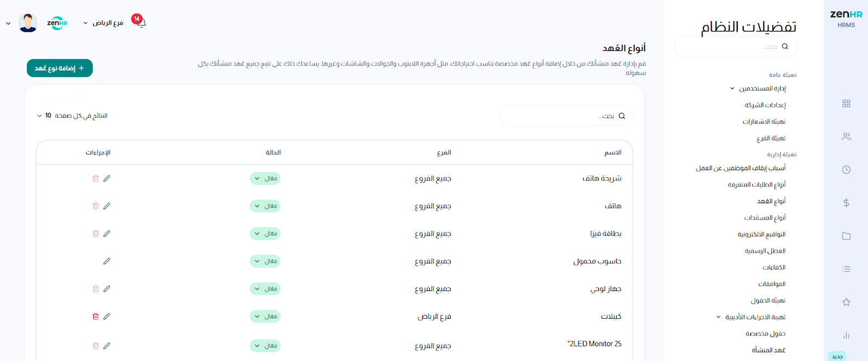868x361 pixels.
Task: Open عُهد المنشأة page
Action: 769,350
